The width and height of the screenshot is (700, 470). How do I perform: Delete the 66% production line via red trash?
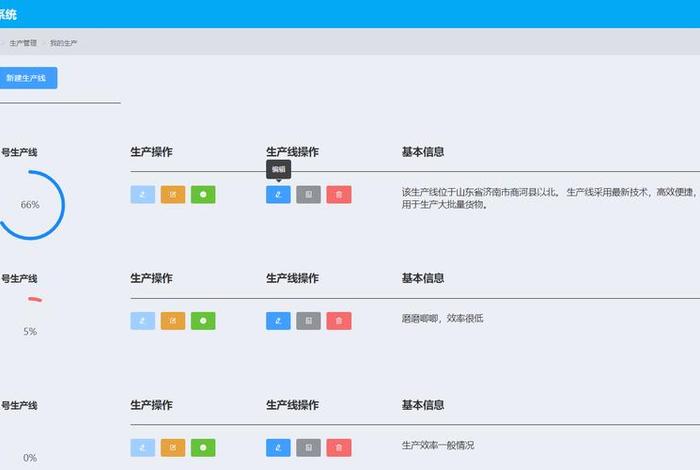339,195
